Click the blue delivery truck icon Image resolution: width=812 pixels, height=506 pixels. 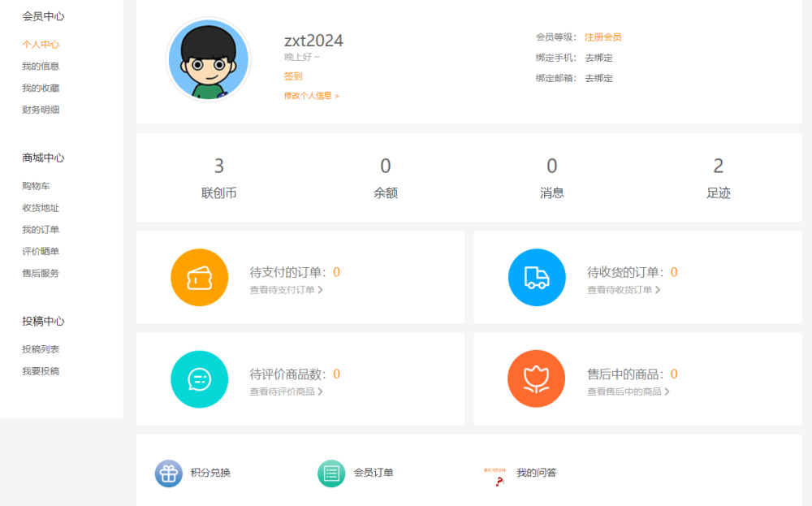point(537,278)
